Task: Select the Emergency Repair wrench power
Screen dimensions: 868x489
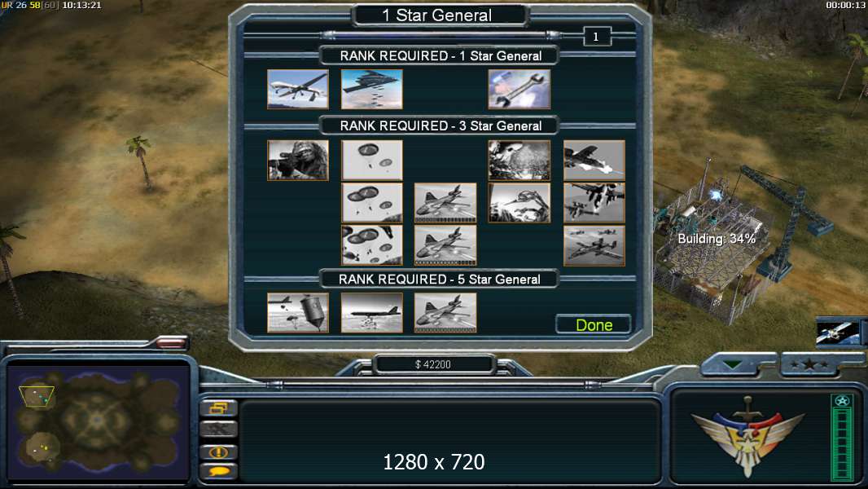Action: tap(519, 89)
